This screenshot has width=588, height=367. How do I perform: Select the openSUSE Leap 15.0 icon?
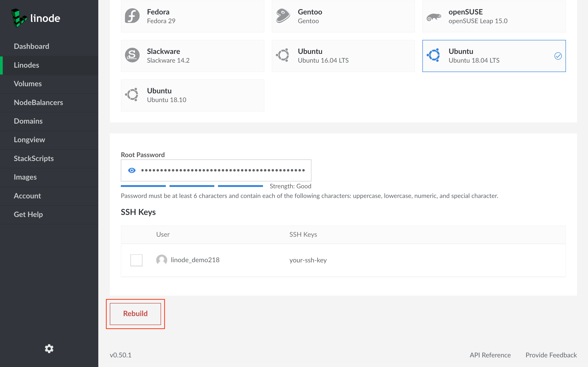434,17
